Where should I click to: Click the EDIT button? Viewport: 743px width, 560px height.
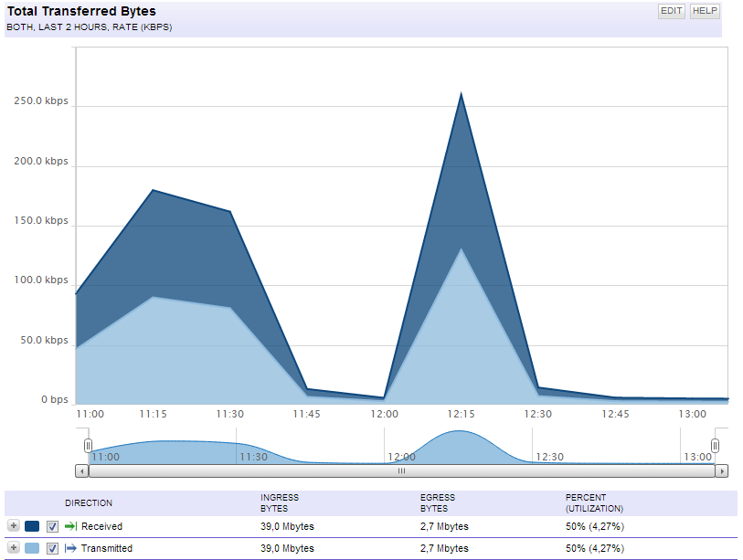pyautogui.click(x=672, y=11)
